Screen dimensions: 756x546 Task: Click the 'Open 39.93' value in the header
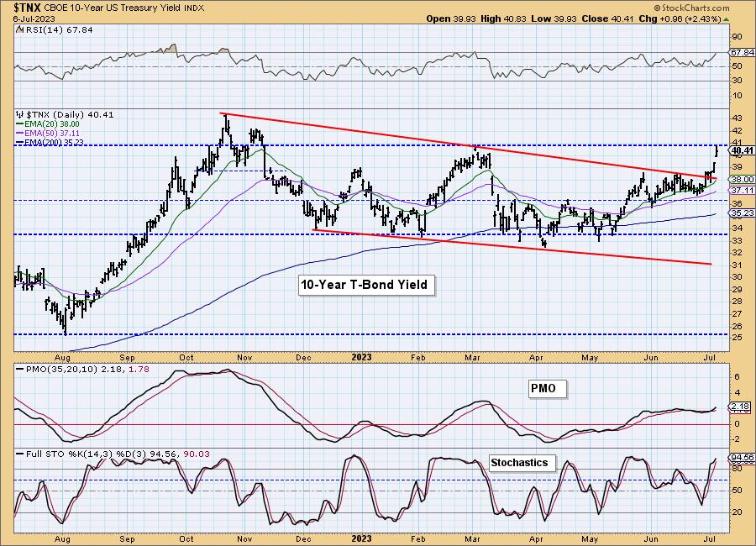tap(451, 18)
